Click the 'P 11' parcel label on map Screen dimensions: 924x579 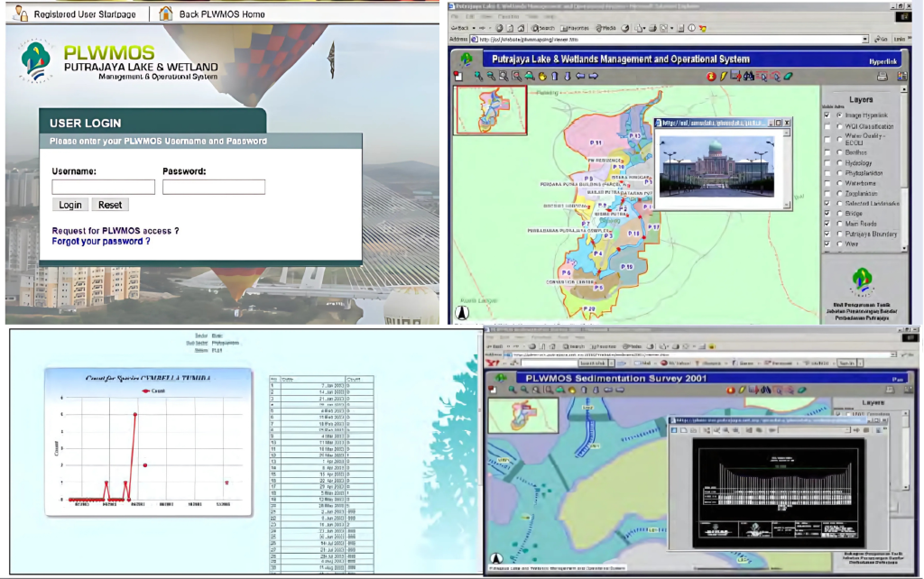pyautogui.click(x=596, y=143)
